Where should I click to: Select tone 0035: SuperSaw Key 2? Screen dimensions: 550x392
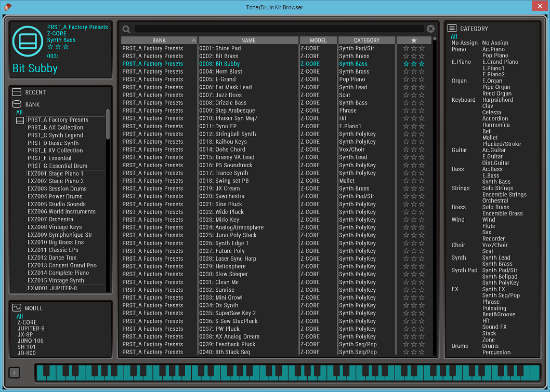228,313
